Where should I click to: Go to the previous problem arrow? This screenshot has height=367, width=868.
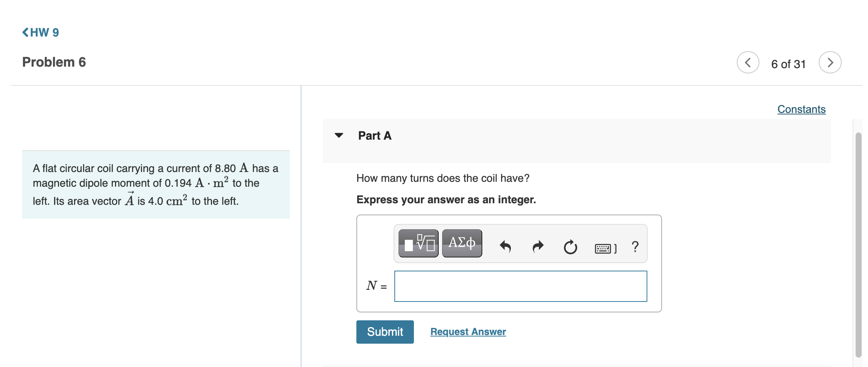tap(748, 62)
